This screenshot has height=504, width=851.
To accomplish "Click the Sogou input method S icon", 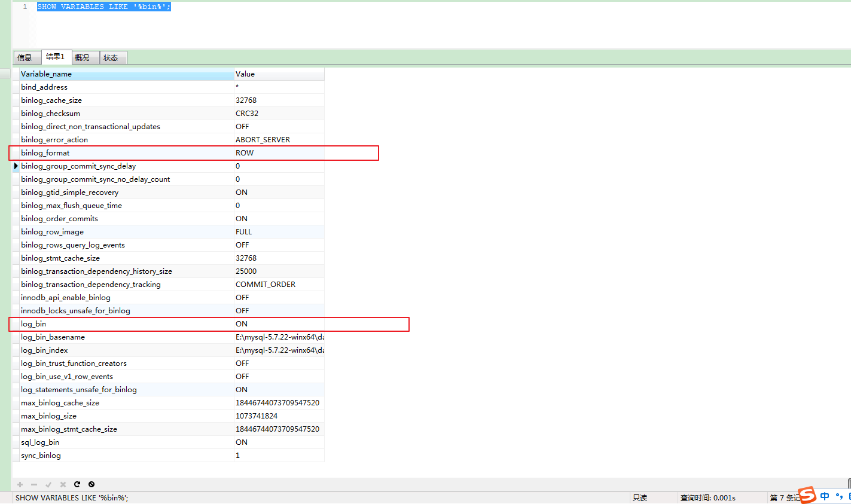I will 807,495.
